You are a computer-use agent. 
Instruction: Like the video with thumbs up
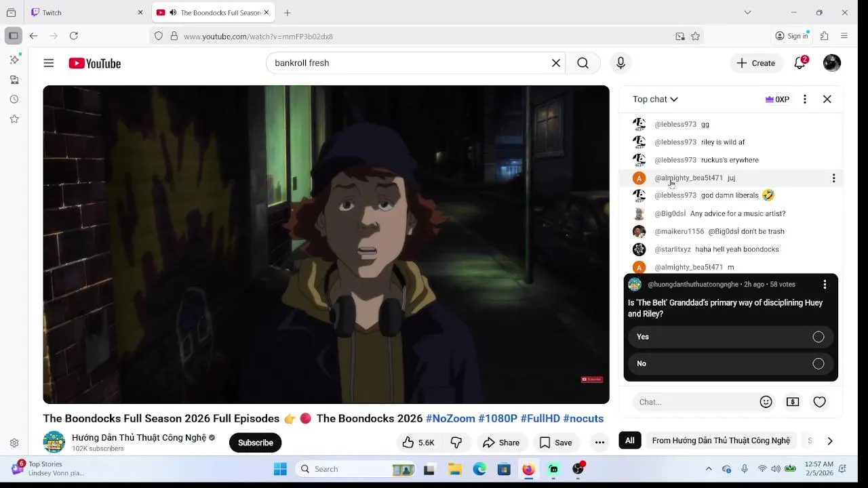(x=418, y=443)
